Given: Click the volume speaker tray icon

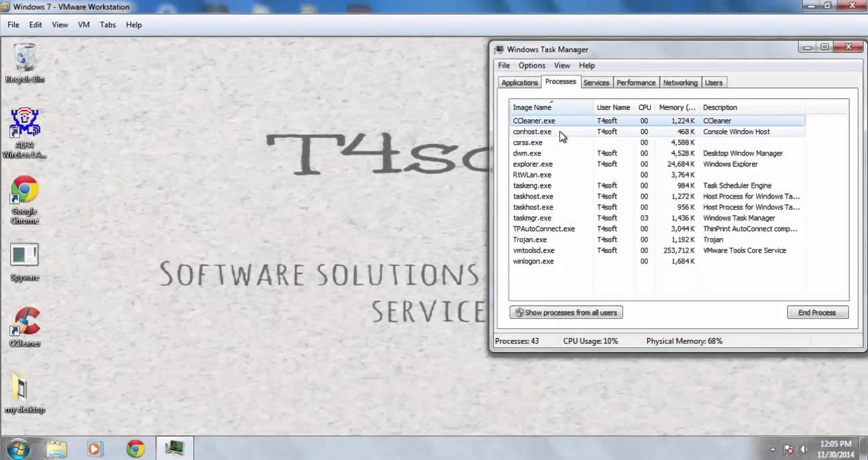Looking at the screenshot, I should [804, 449].
